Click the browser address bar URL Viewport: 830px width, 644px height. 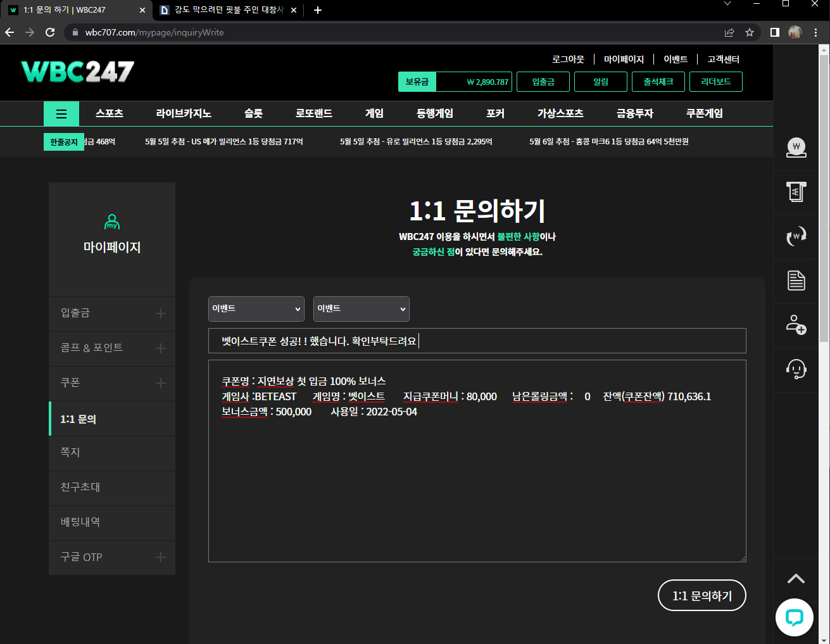[154, 32]
